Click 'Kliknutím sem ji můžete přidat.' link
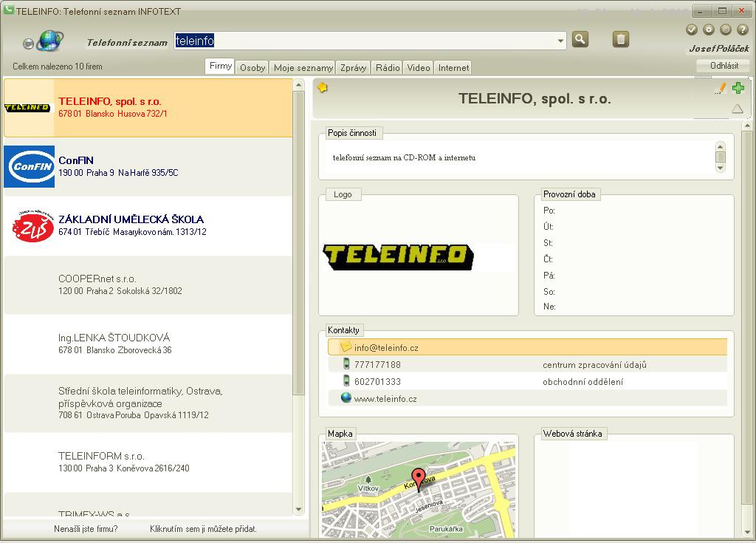Viewport: 756px width, 543px height. (x=203, y=529)
